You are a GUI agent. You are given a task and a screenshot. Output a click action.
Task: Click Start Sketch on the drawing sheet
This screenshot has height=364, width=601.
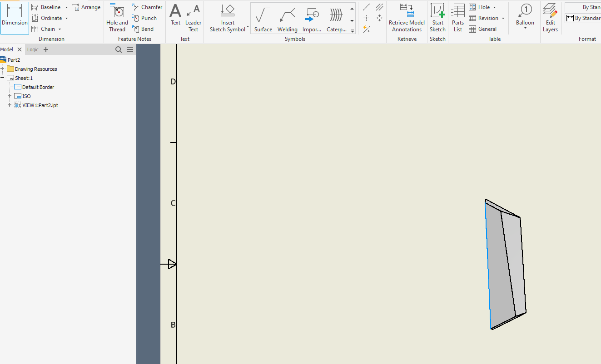tap(437, 18)
